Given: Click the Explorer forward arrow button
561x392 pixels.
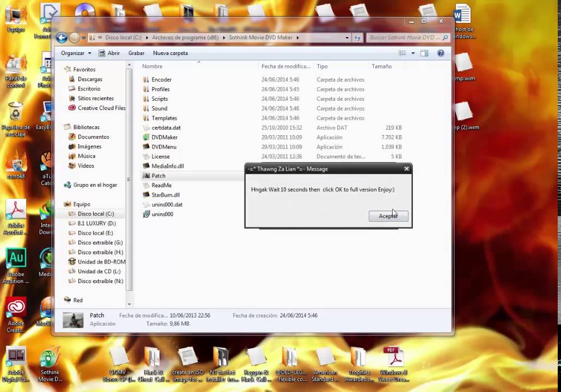Looking at the screenshot, I should click(75, 38).
